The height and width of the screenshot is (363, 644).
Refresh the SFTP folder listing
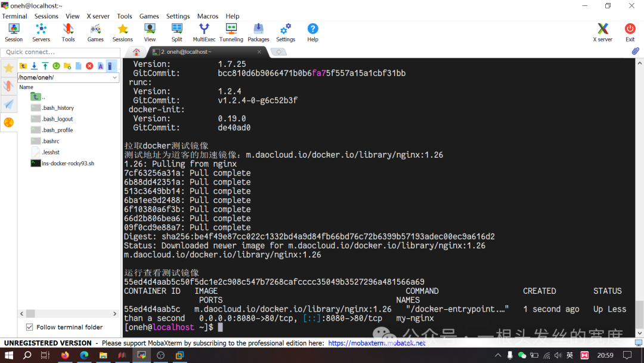56,66
